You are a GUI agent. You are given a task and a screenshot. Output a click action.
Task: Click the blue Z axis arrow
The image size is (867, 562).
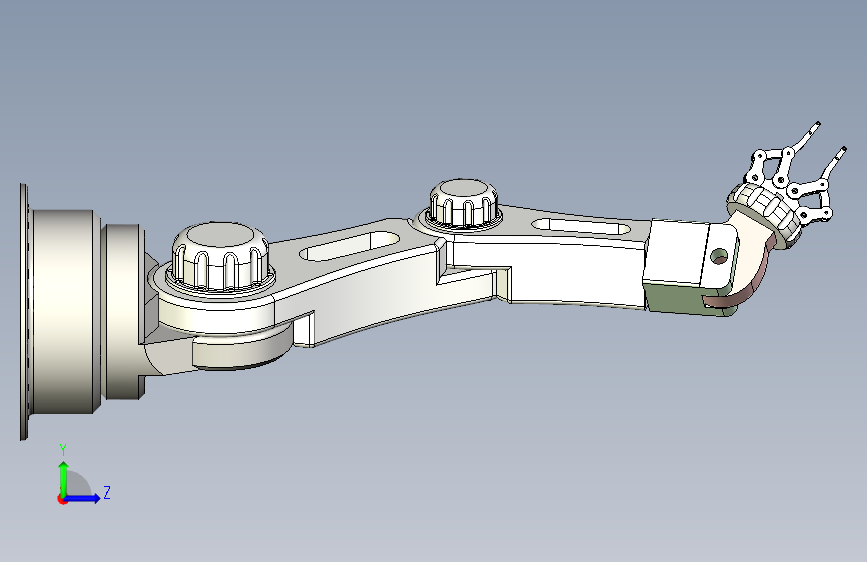pos(83,498)
